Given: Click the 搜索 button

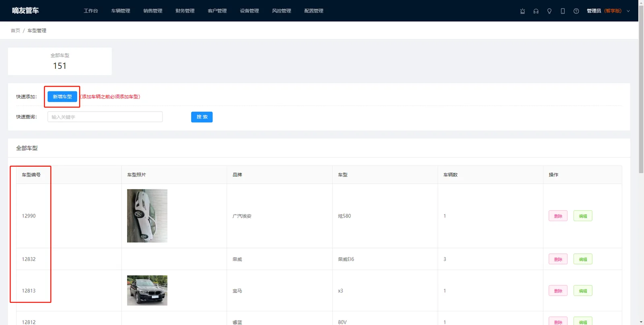Looking at the screenshot, I should pos(202,117).
